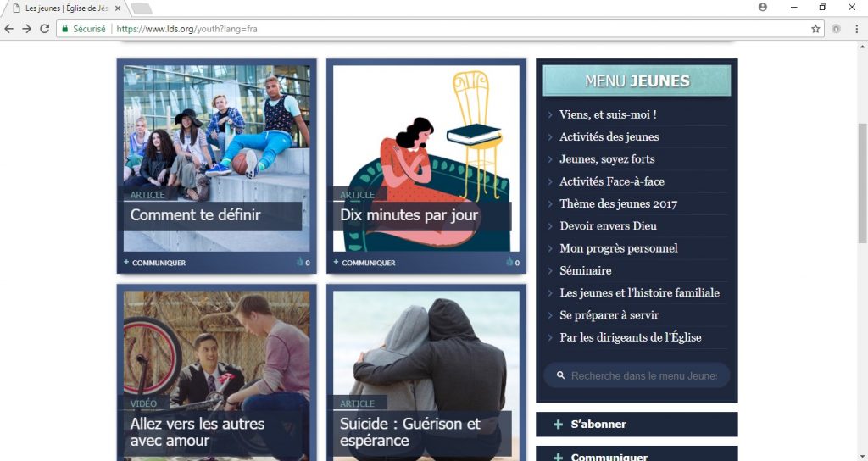Click the 'Les jeunes' tab title
This screenshot has height=461, width=868.
click(66, 8)
